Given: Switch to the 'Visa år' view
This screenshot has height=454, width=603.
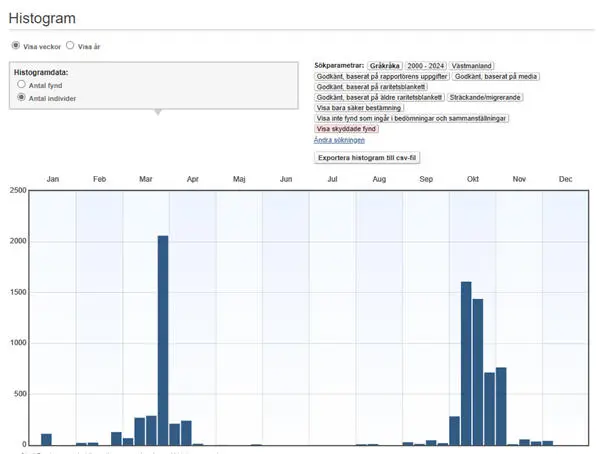Looking at the screenshot, I should (70, 46).
